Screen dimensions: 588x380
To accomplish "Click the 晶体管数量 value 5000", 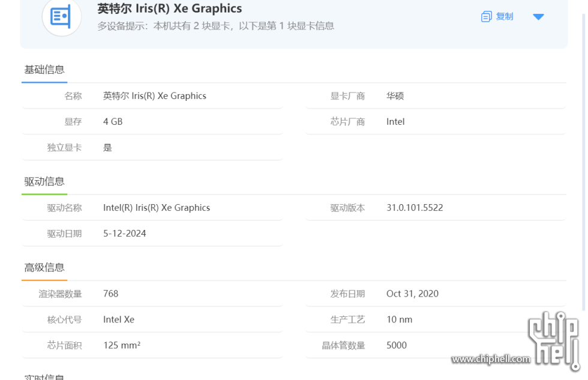I will click(x=397, y=345).
